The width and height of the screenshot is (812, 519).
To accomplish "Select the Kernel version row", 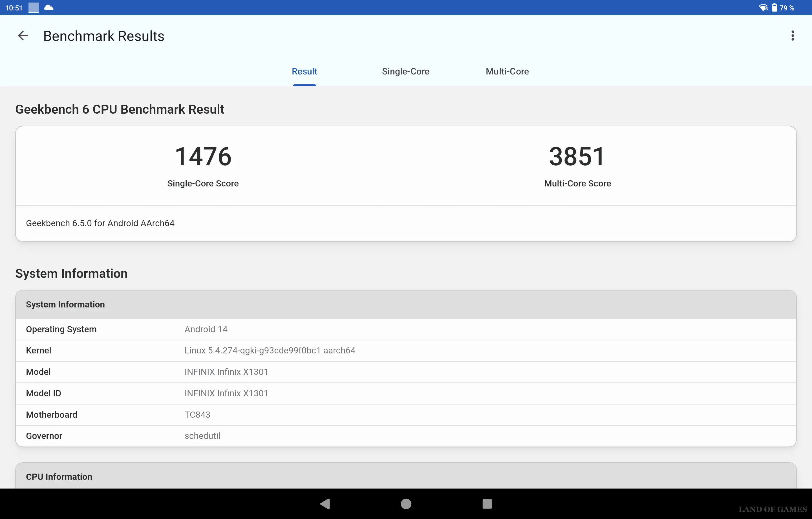I will (x=406, y=351).
